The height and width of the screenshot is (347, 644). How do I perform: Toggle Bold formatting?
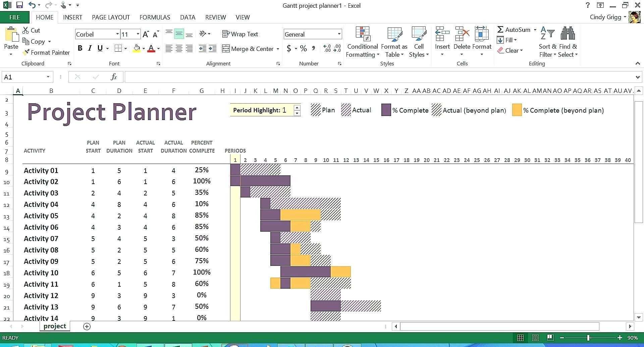pos(80,48)
